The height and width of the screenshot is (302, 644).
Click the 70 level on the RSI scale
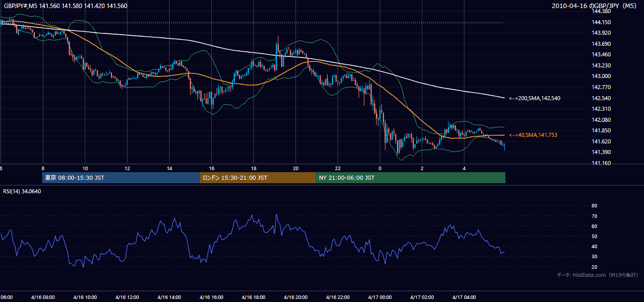(x=594, y=216)
